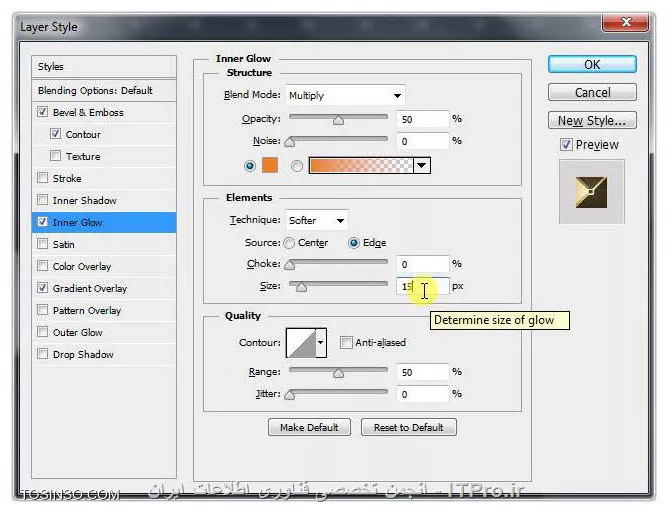Open the Technique dropdown showing Softer
672x516 pixels.
(317, 220)
